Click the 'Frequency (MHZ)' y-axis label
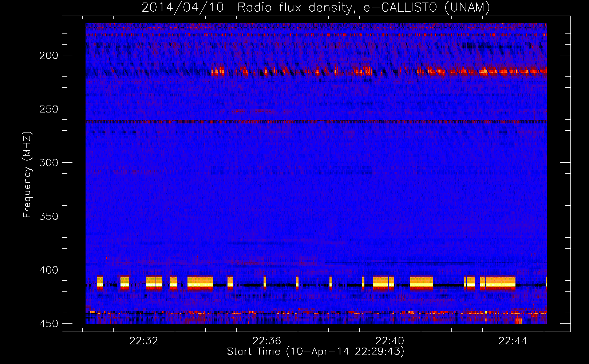The width and height of the screenshot is (589, 364). click(x=27, y=175)
